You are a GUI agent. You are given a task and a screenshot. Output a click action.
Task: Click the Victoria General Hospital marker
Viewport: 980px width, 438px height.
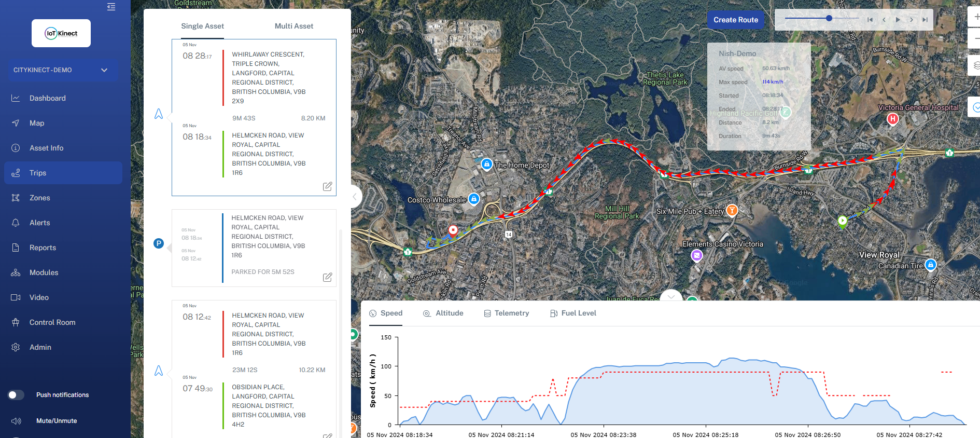(x=892, y=119)
